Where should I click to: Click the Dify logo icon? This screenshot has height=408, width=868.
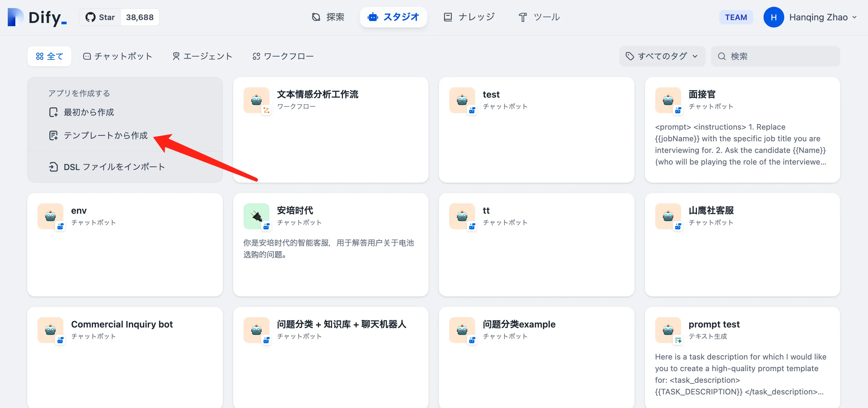tap(16, 17)
